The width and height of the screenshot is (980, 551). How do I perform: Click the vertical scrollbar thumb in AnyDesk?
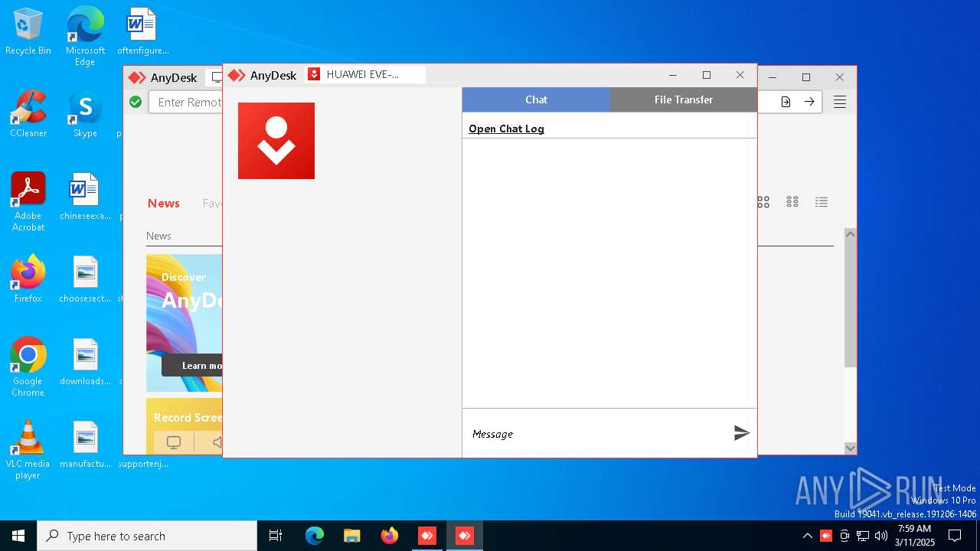point(851,304)
